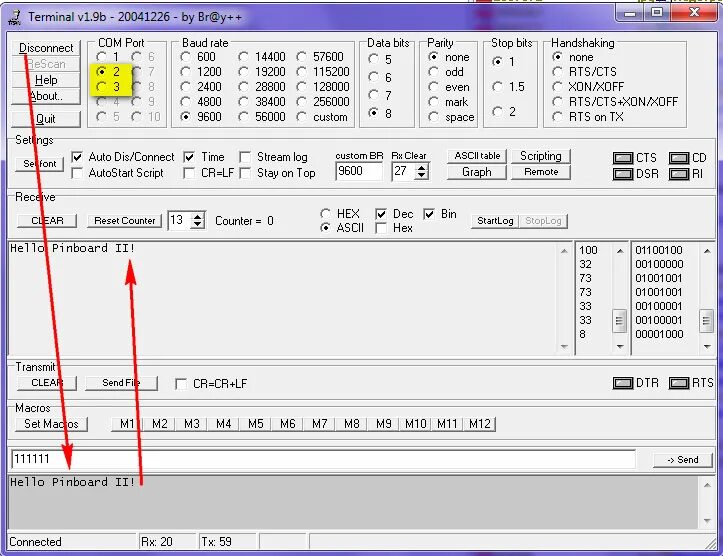Start logging with StartLog
Image resolution: width=723 pixels, height=556 pixels.
click(495, 221)
